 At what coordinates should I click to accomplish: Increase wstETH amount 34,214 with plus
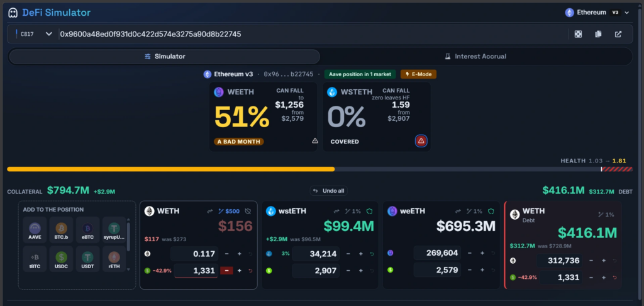[361, 254]
